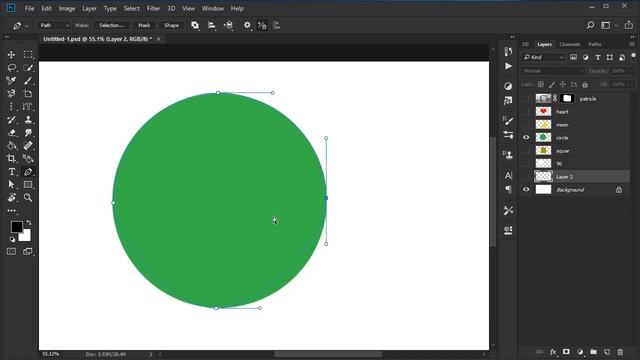This screenshot has width=640, height=360.
Task: Select the Move tool
Action: (11, 54)
